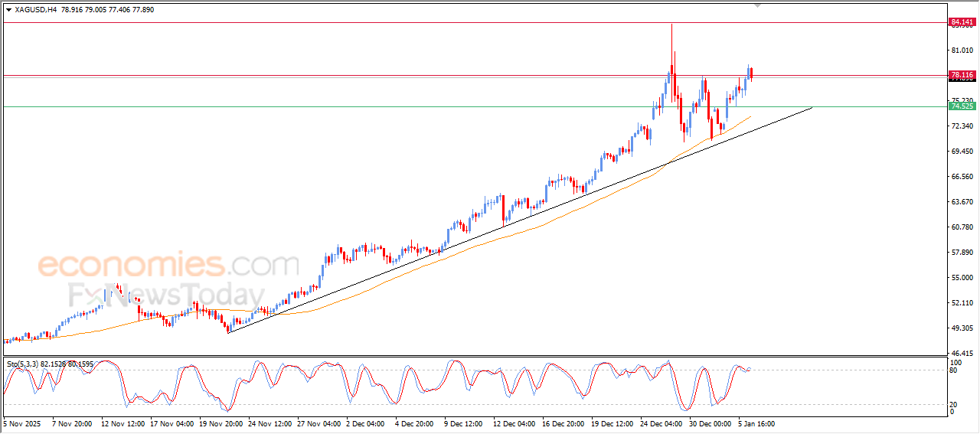Click the 24 Dec 04:00 time label
This screenshot has height=434, width=980.
661,423
